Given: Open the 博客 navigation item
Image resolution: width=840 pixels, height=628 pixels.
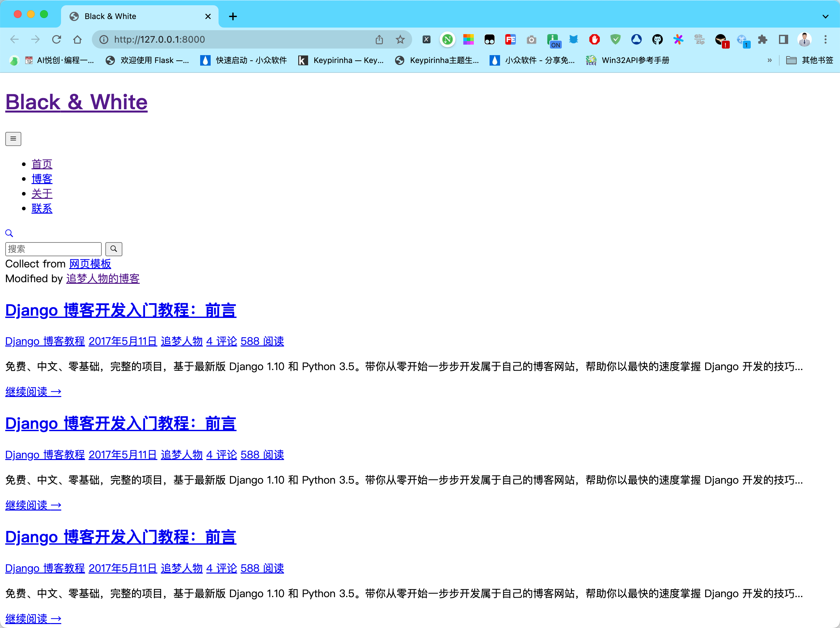Looking at the screenshot, I should (x=42, y=179).
